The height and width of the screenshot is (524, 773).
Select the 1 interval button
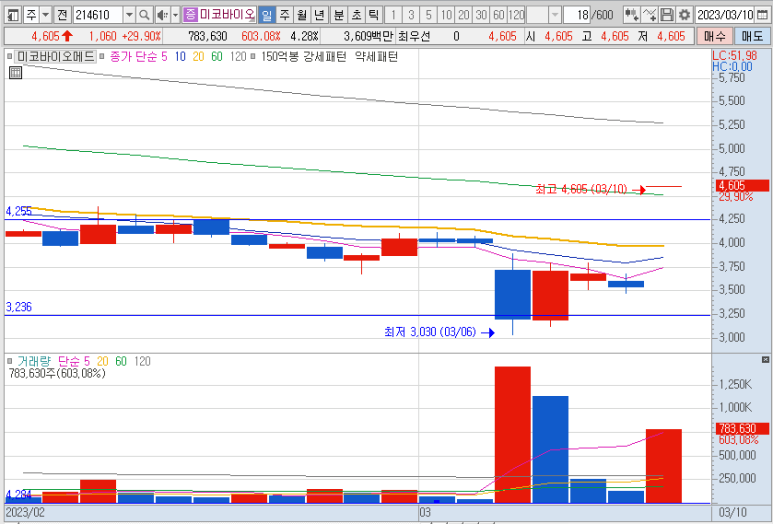393,15
